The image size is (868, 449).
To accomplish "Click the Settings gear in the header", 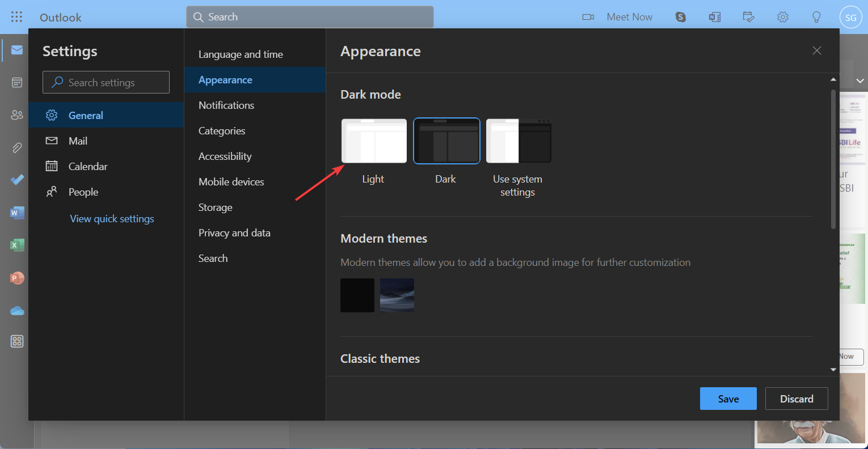I will tap(783, 17).
